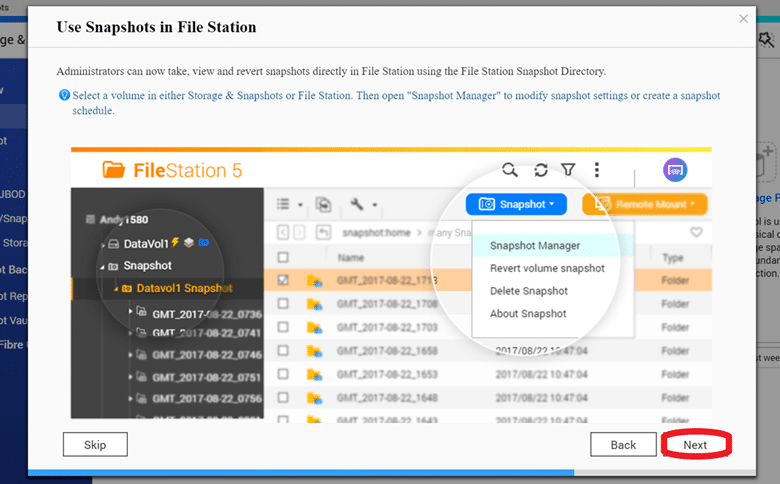Expand the DataVol1 tree node arrow
This screenshot has width=780, height=484.
point(103,244)
